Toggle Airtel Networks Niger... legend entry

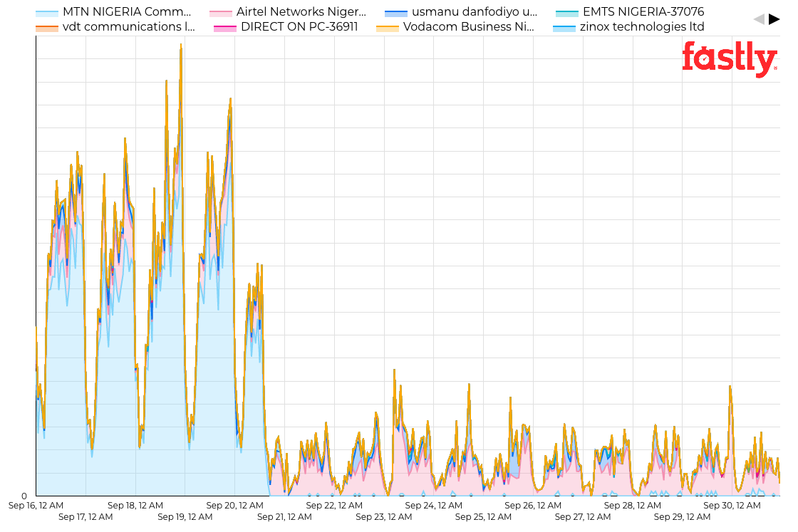pos(288,11)
